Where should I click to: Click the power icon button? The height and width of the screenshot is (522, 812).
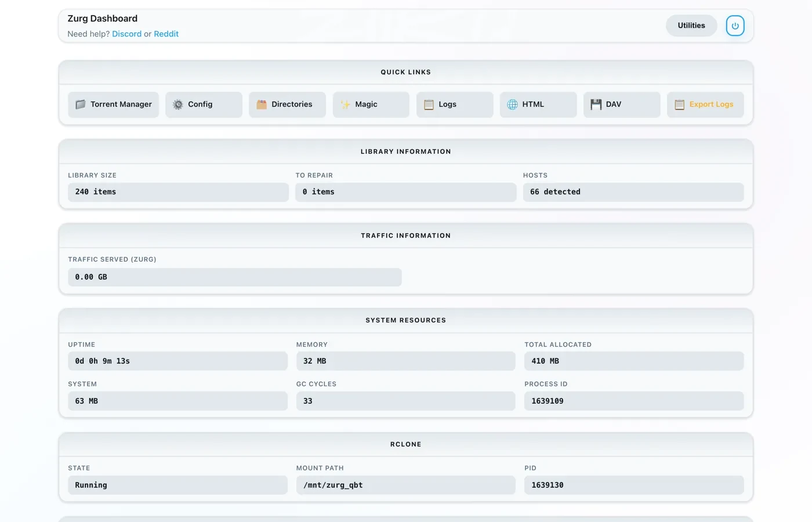coord(735,26)
